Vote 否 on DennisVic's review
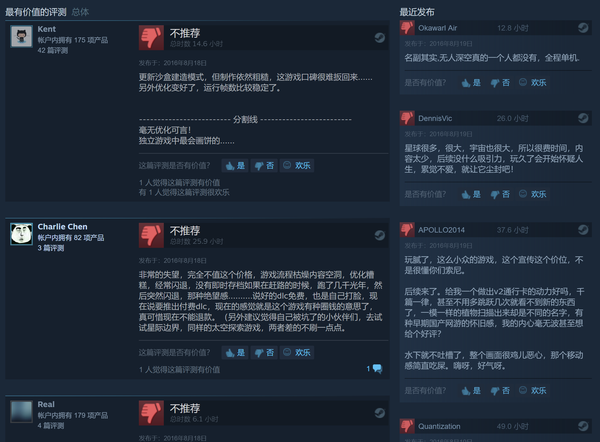The width and height of the screenshot is (600, 442). [x=500, y=194]
